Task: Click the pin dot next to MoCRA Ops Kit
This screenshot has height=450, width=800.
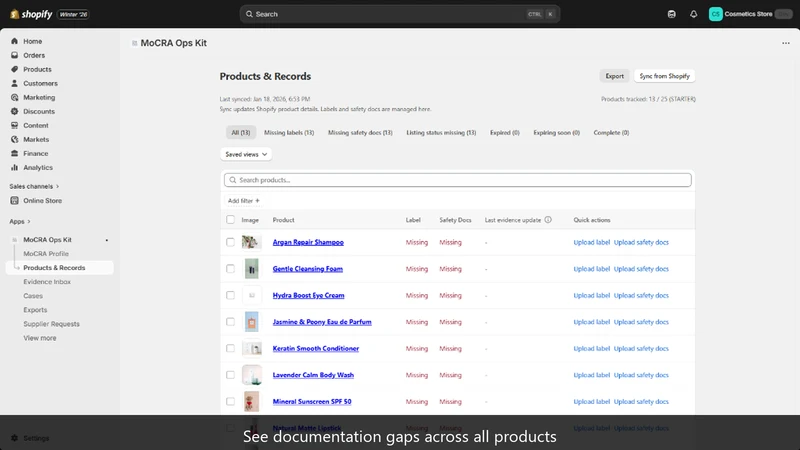Action: tap(107, 240)
